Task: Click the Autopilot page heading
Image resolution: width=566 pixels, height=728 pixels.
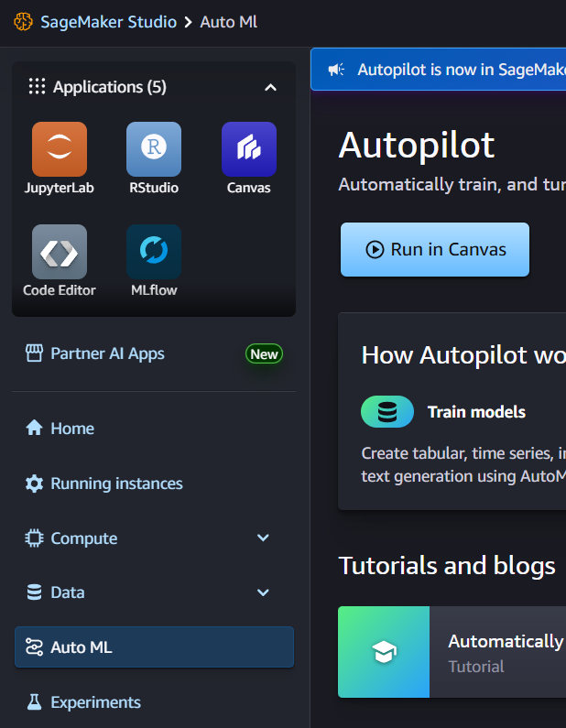Action: (417, 145)
